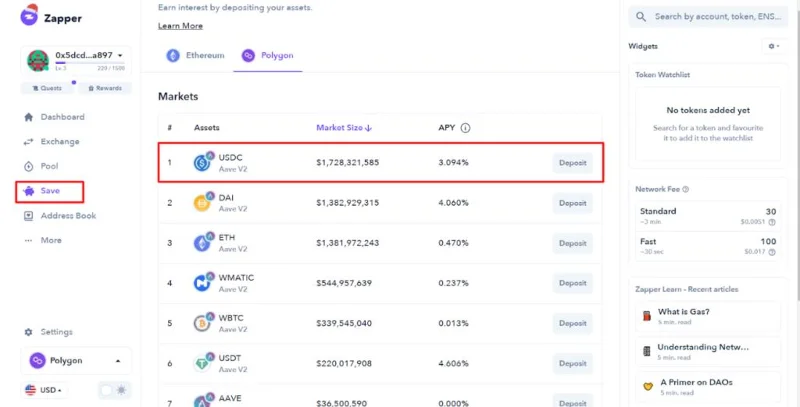Sort by Market Size column

click(344, 128)
